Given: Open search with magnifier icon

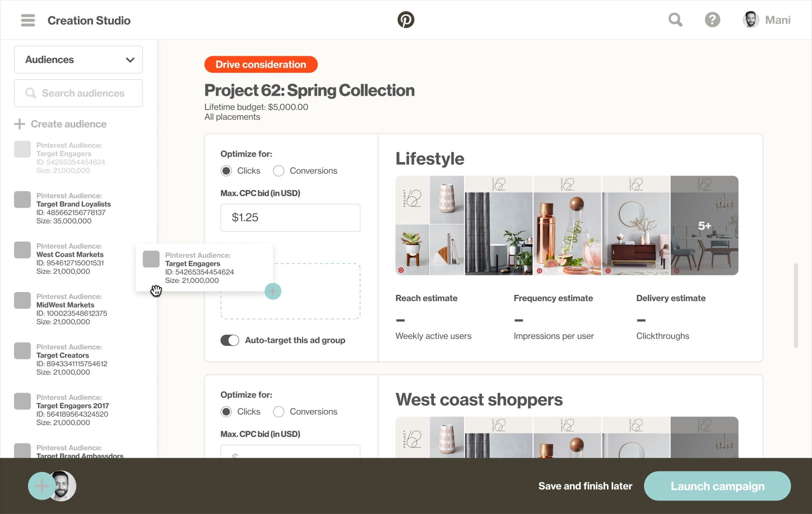Looking at the screenshot, I should pyautogui.click(x=675, y=19).
